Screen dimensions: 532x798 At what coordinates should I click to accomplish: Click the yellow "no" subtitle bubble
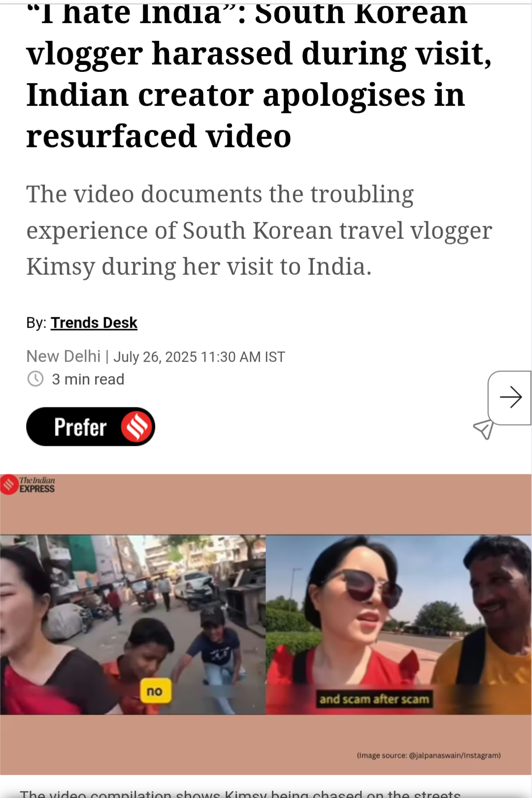156,691
